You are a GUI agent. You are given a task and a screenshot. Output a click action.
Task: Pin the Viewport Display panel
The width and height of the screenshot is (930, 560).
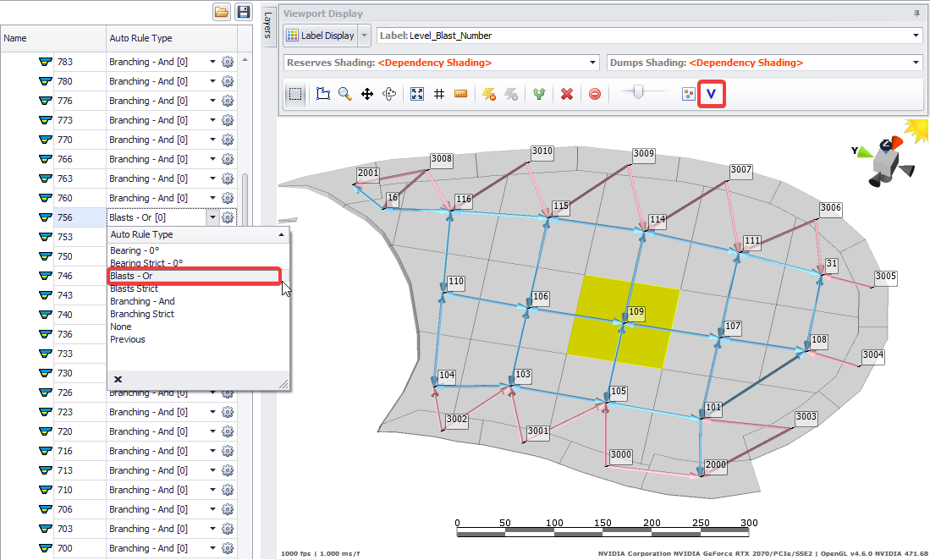coord(916,14)
